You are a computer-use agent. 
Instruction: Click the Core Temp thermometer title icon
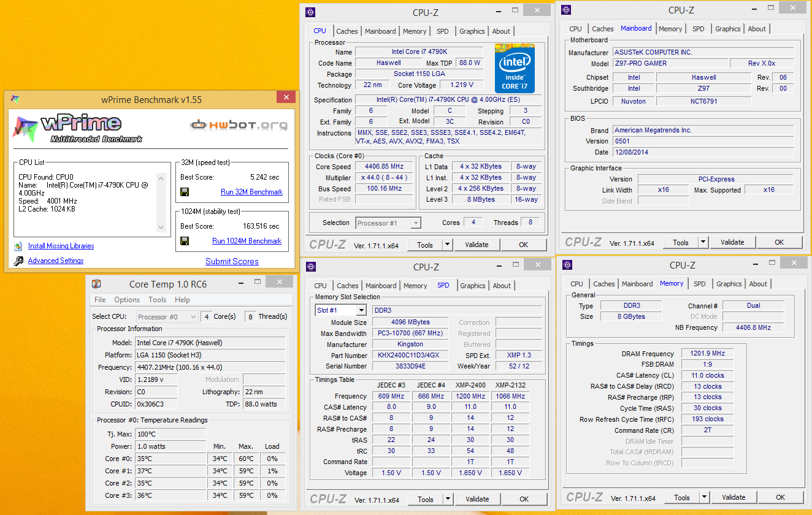click(96, 284)
